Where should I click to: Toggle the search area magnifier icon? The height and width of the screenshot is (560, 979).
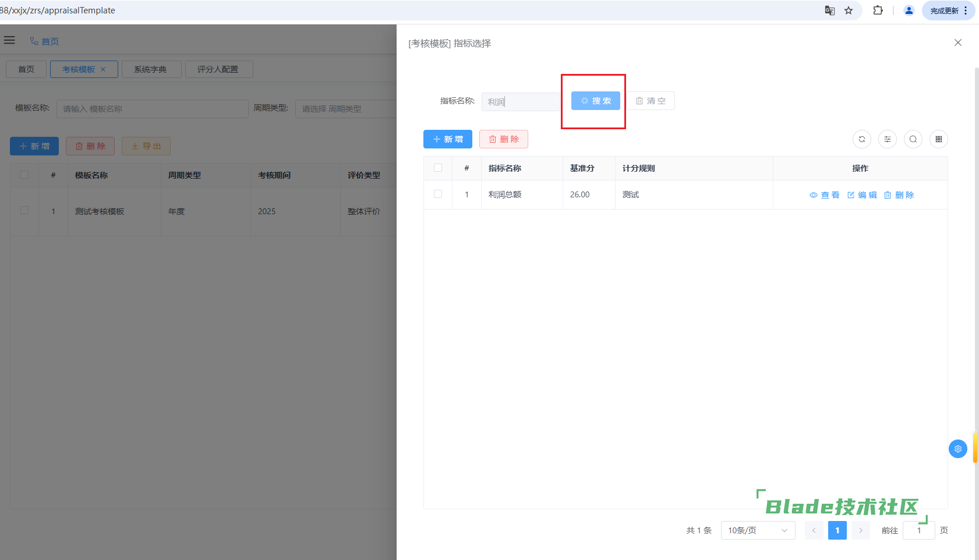coord(913,139)
